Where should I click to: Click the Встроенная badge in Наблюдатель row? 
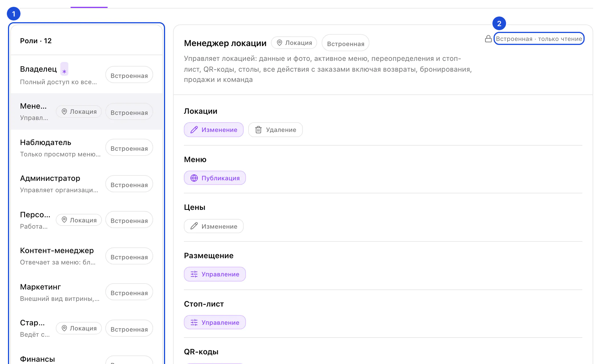click(129, 148)
